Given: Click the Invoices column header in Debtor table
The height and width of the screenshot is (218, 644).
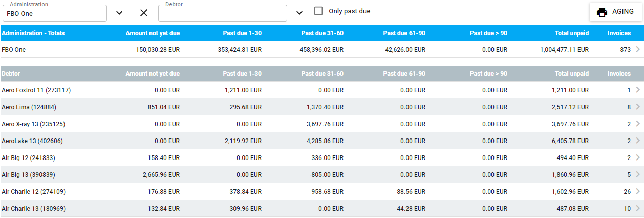Looking at the screenshot, I should (x=619, y=74).
